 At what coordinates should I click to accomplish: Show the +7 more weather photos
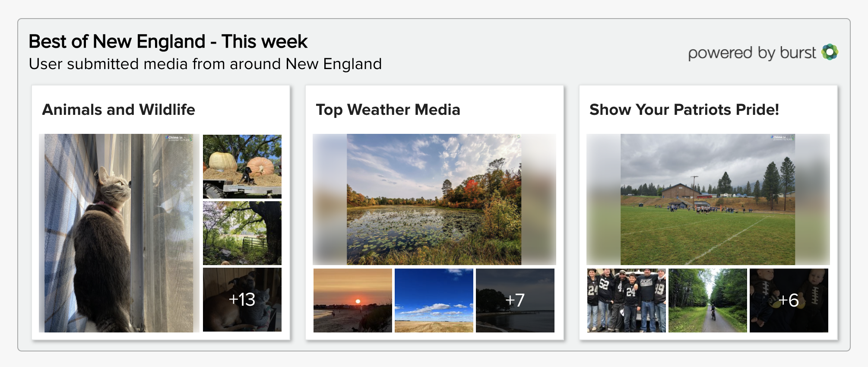click(515, 301)
